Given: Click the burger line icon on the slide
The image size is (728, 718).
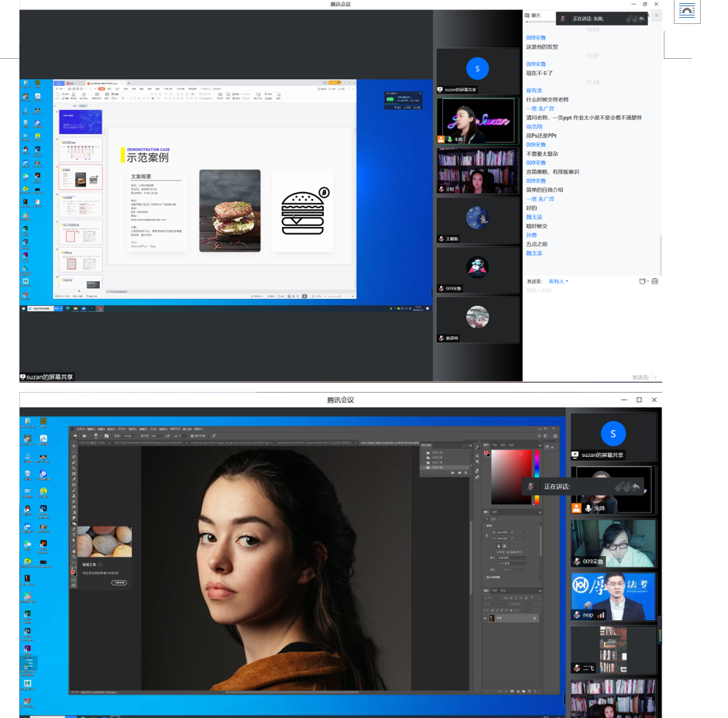Looking at the screenshot, I should point(303,211).
